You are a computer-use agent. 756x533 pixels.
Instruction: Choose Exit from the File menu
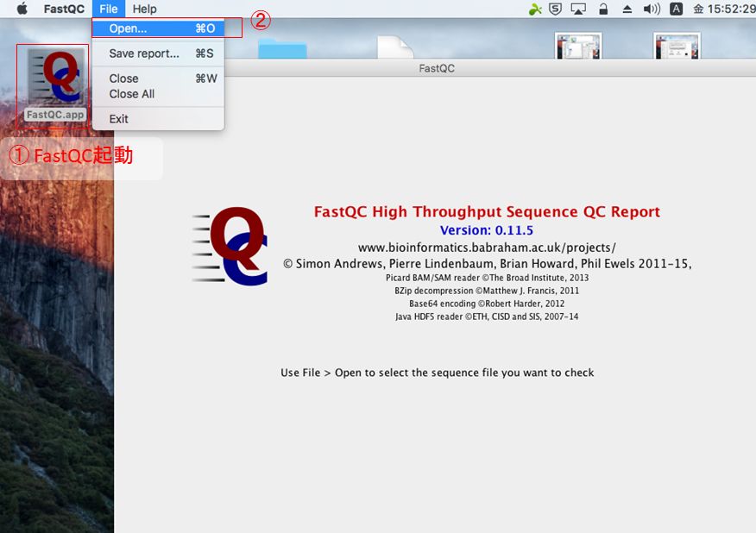point(158,119)
